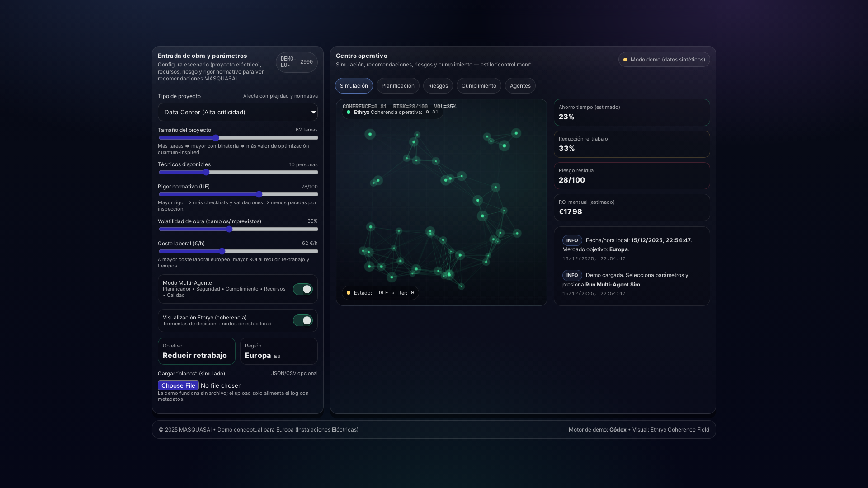Click 'Visual: Ethryx Coherence Field' footer text

(x=671, y=430)
